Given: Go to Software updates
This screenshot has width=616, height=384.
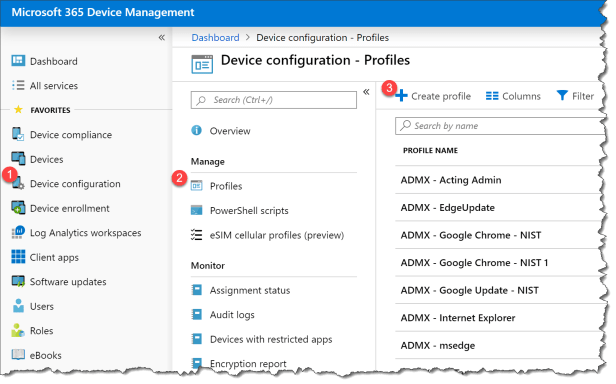Looking at the screenshot, I should coord(68,282).
